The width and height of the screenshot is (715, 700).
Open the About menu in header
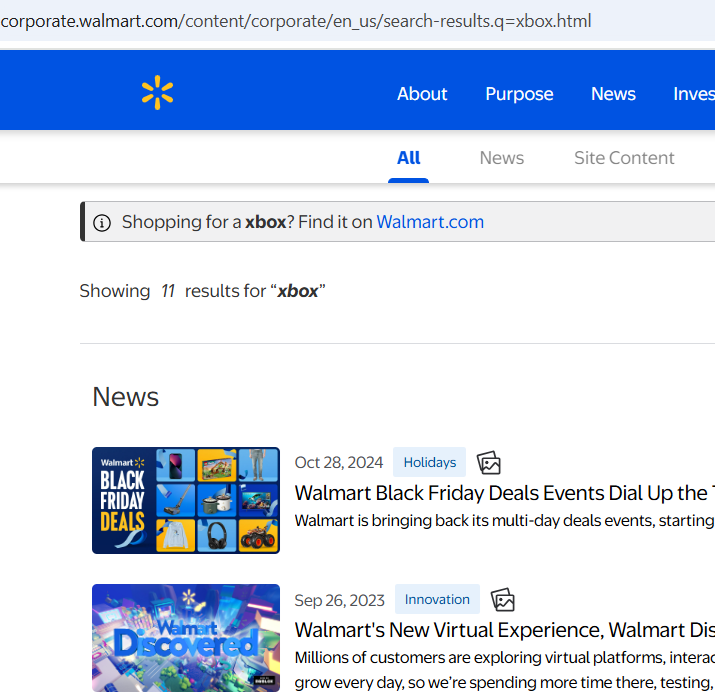tap(422, 94)
